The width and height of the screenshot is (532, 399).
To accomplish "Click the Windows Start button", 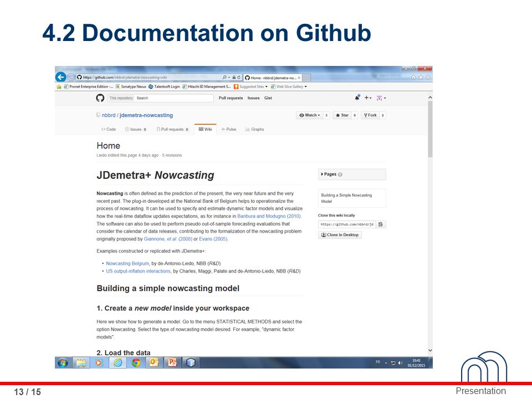I will 63,362.
